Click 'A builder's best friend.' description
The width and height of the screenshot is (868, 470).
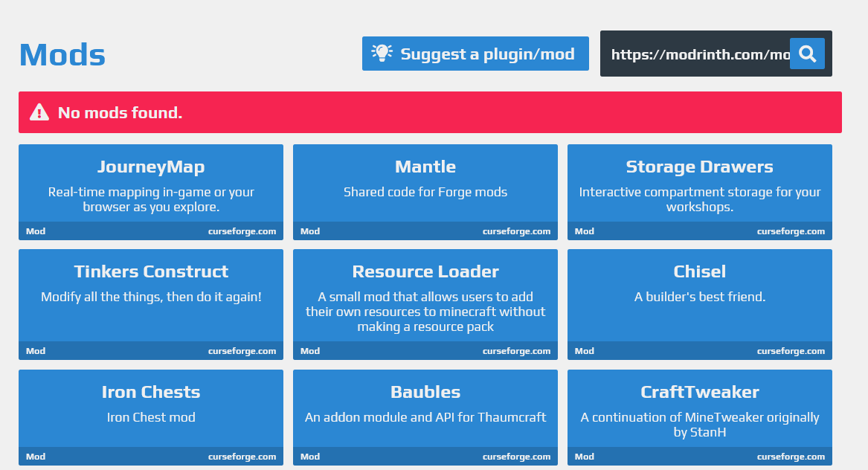[x=700, y=297]
